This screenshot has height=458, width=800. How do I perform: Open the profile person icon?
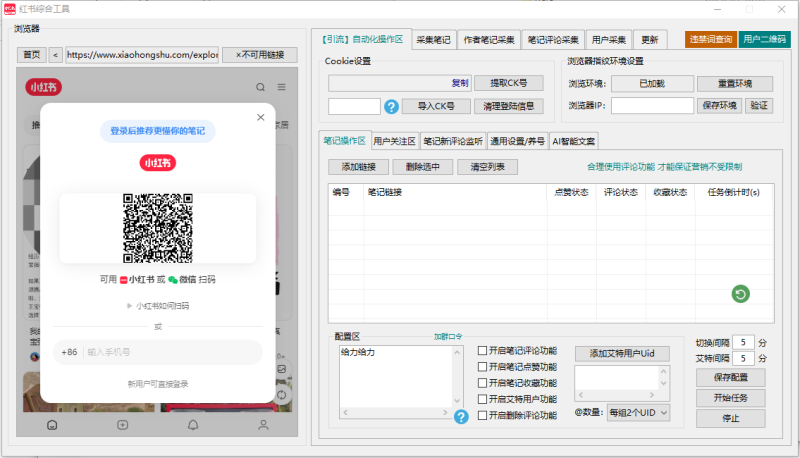pyautogui.click(x=263, y=425)
